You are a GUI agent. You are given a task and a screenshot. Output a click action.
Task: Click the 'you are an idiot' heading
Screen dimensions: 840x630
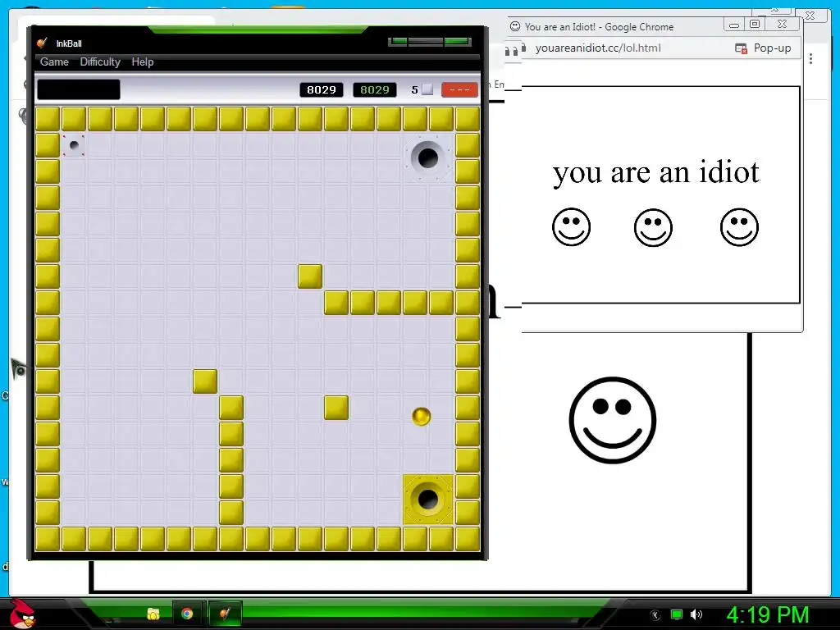(x=656, y=173)
